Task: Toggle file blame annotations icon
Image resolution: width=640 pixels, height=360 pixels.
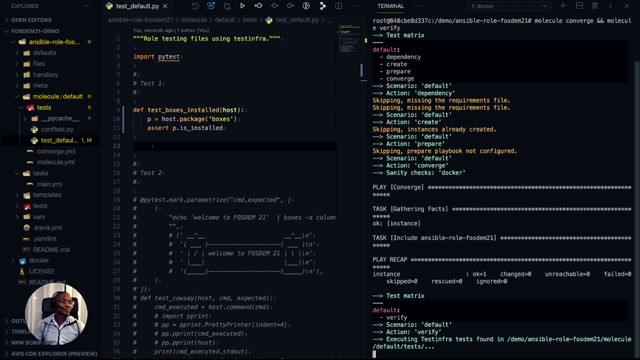Action: coord(306,6)
